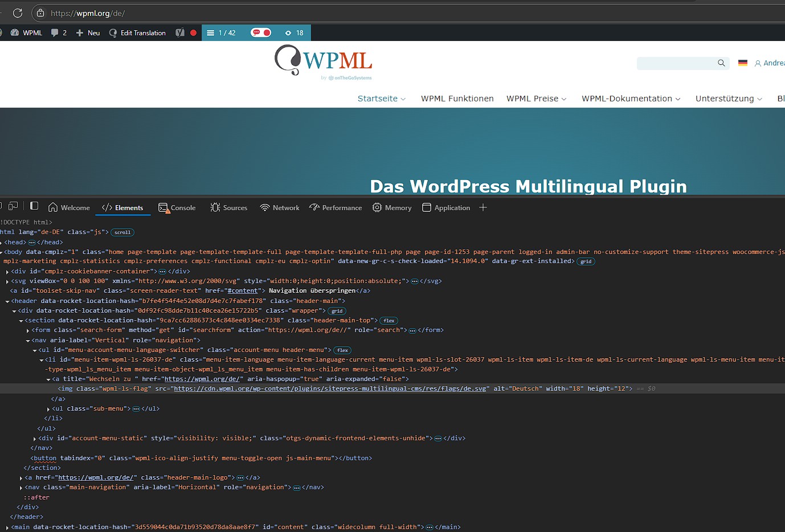The width and height of the screenshot is (785, 532).
Task: Open the de.svg flag src link
Action: [x=330, y=388]
